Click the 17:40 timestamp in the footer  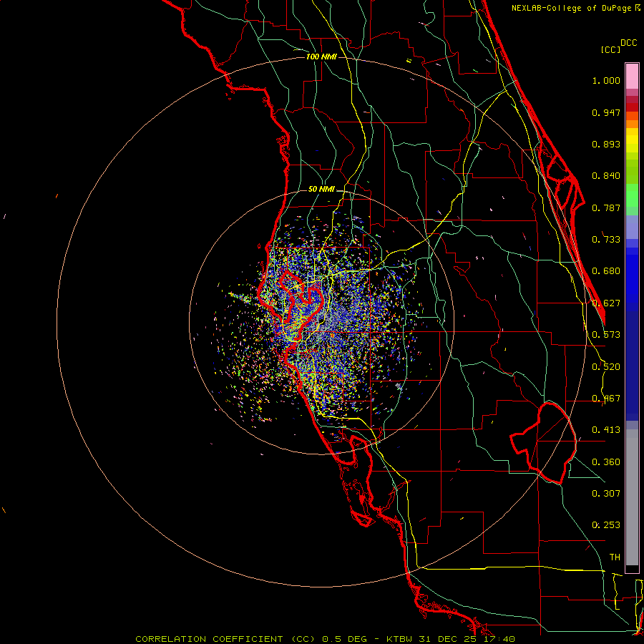tap(498, 639)
